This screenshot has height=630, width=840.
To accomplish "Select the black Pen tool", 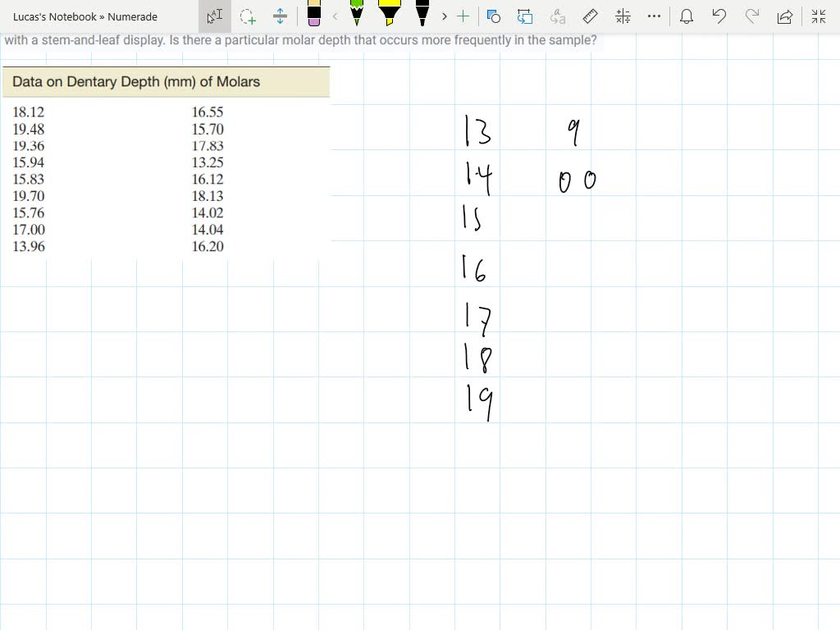I will [420, 16].
